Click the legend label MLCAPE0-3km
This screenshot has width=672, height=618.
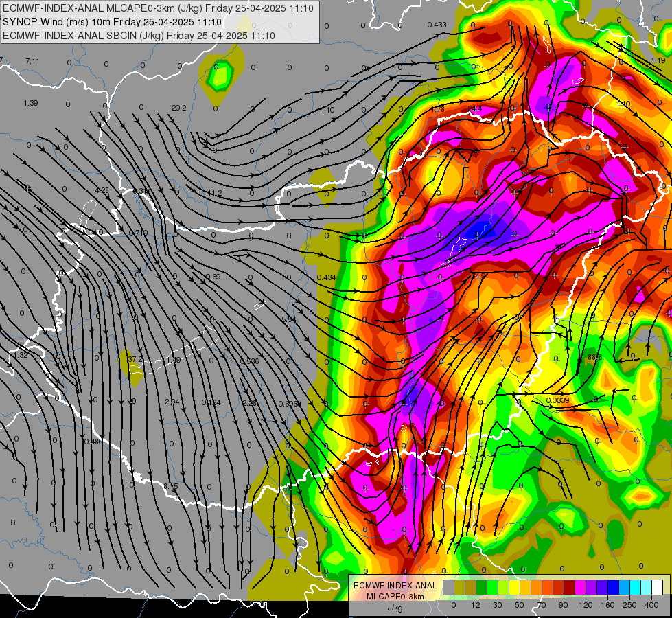coord(395,597)
